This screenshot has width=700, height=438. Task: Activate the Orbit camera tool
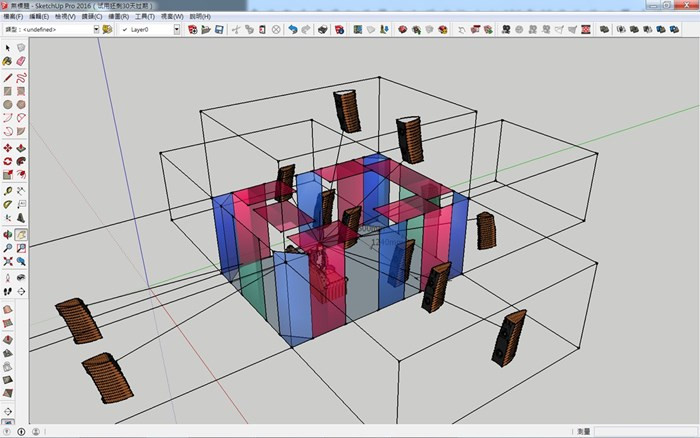8,234
